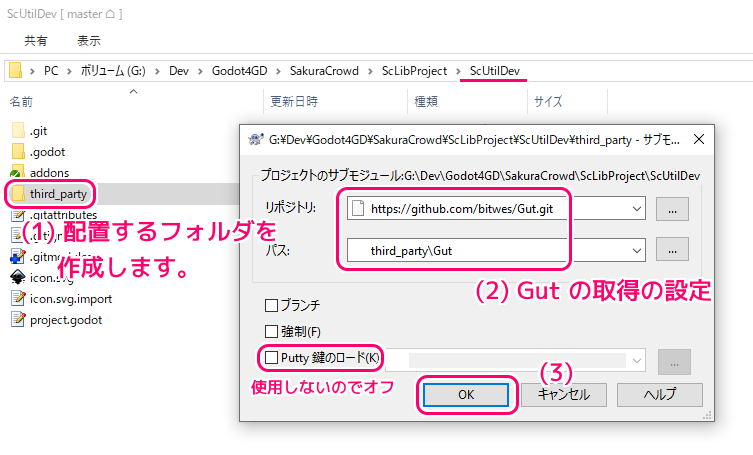Click the third_party\Gut path input field
The width and height of the screenshot is (753, 455).
click(496, 251)
